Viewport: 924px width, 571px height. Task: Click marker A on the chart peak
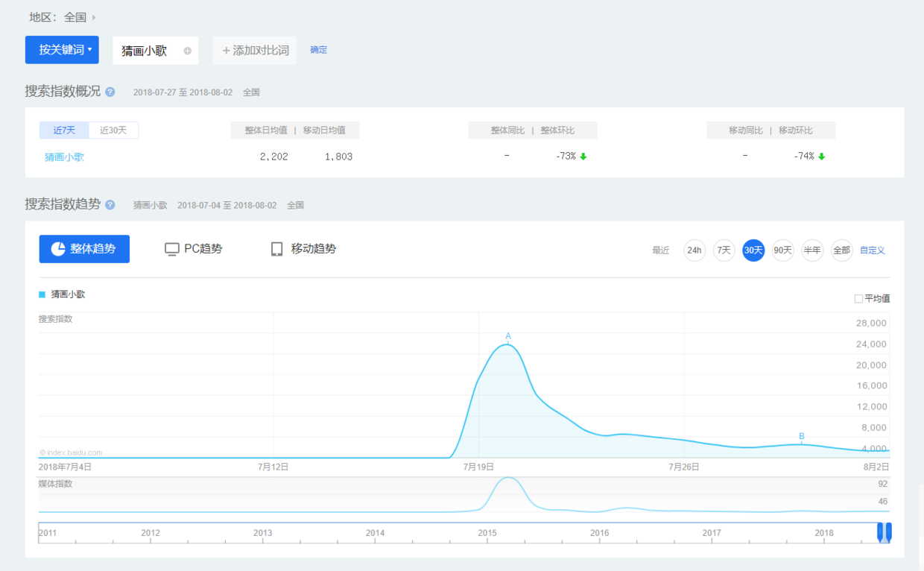click(508, 336)
